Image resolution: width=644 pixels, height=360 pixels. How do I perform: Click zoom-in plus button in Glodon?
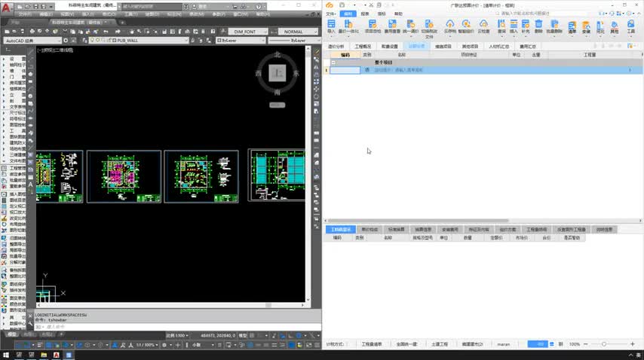633,344
